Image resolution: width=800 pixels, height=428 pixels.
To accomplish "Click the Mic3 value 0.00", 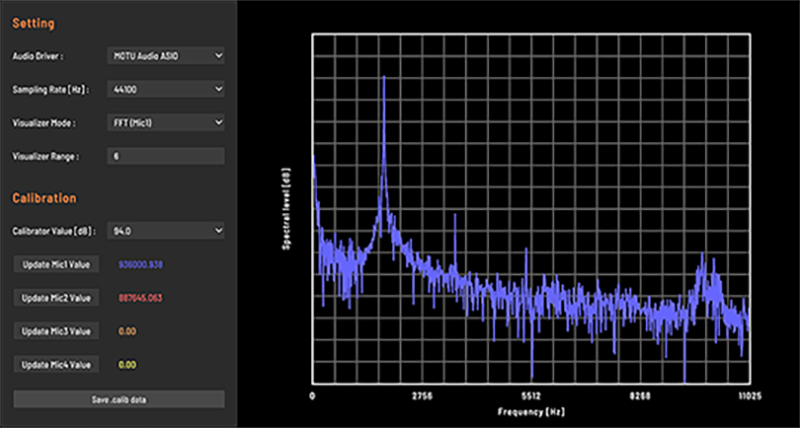I will coord(127,331).
